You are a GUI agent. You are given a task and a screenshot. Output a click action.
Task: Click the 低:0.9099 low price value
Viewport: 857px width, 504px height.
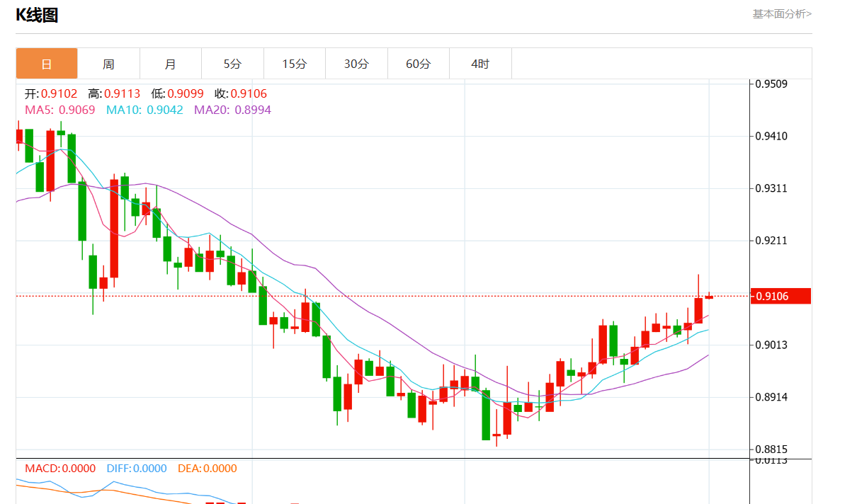(177, 93)
